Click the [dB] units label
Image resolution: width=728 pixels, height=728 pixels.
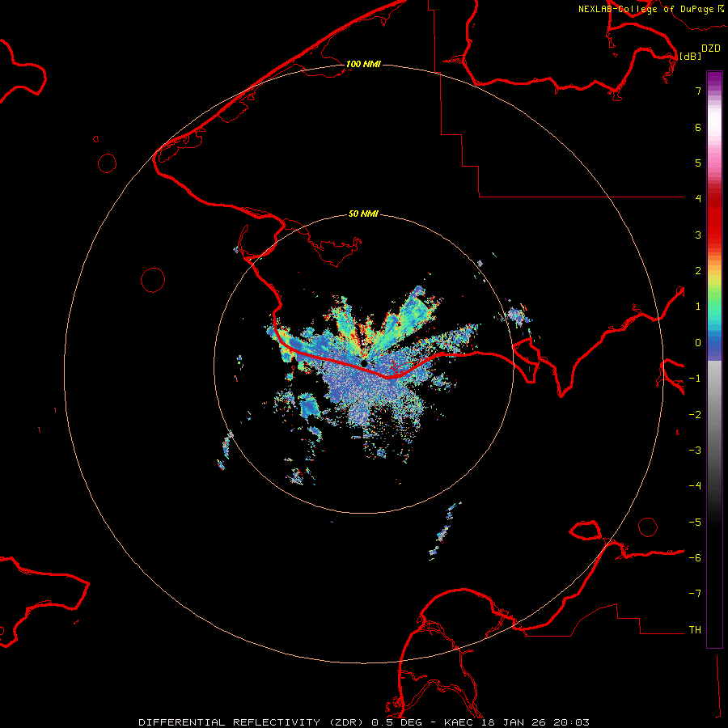click(690, 57)
